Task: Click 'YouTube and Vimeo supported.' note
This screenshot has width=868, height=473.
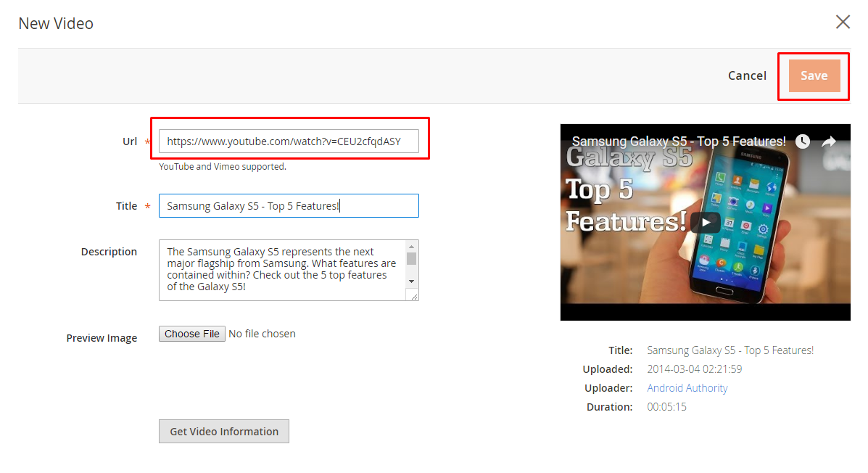Action: (x=223, y=166)
